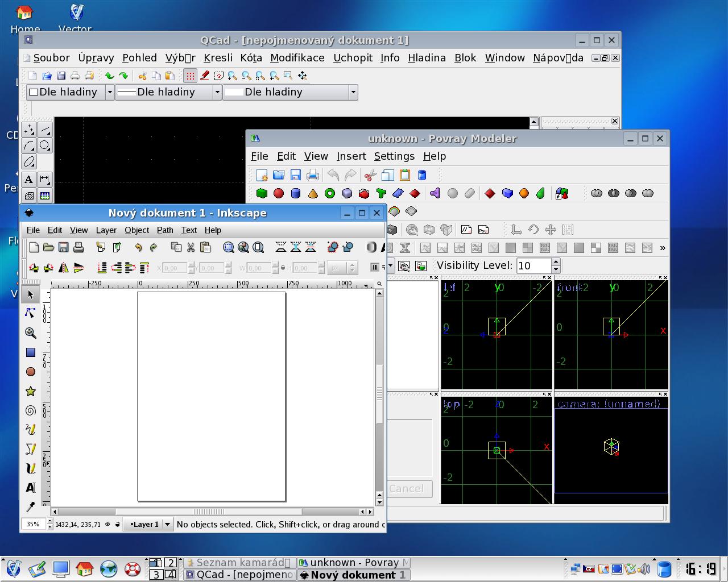
Task: Select QCad's text tool A icon
Action: 28,179
